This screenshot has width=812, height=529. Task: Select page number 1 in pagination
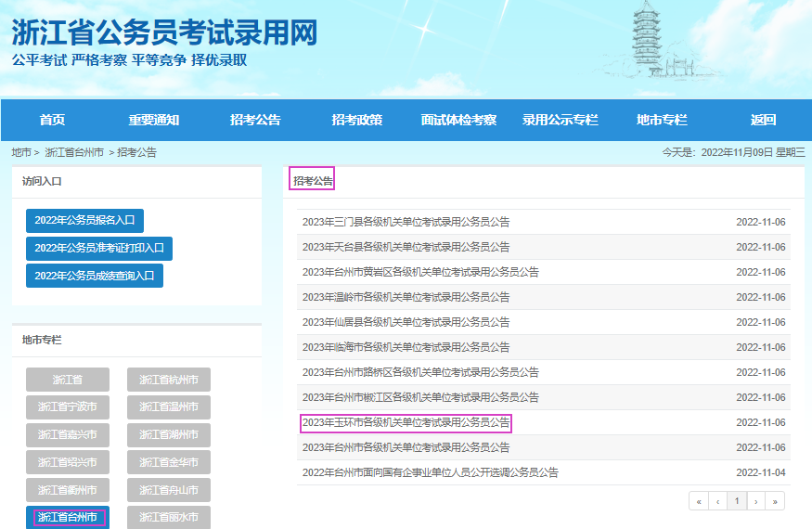pos(737,501)
